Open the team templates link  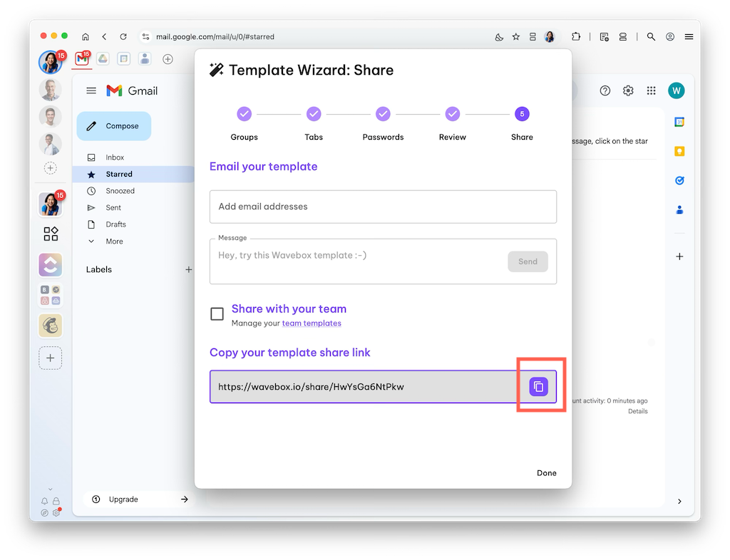pyautogui.click(x=312, y=323)
